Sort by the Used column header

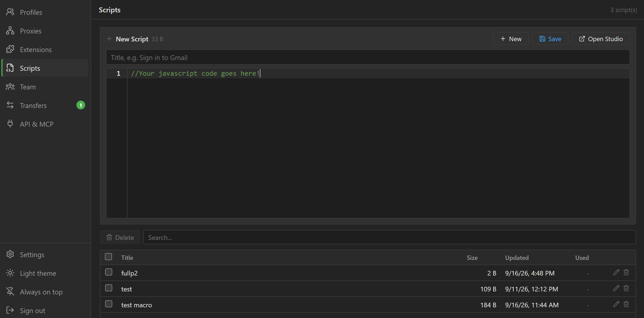coord(582,258)
